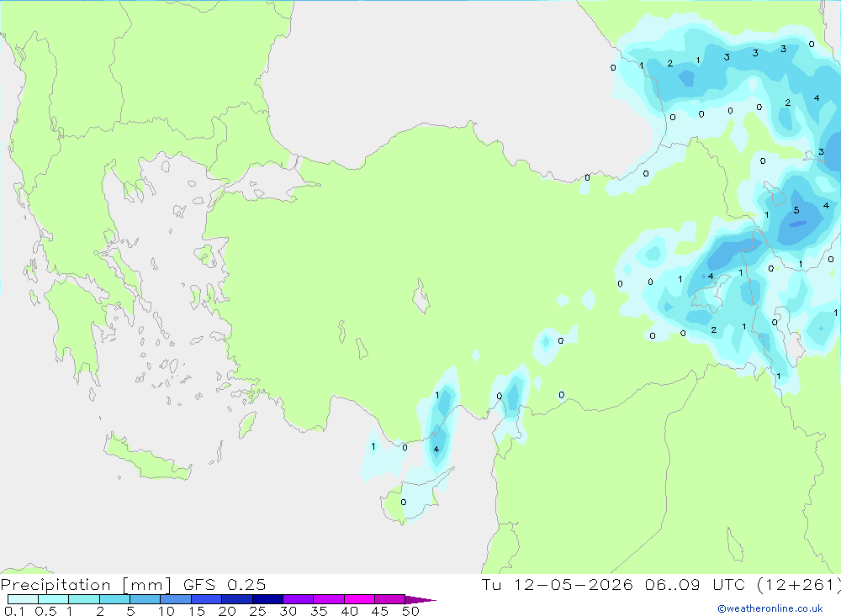Select the 10–15 mm legend color segment
Viewport: 841px width, 616px height.
(x=176, y=599)
